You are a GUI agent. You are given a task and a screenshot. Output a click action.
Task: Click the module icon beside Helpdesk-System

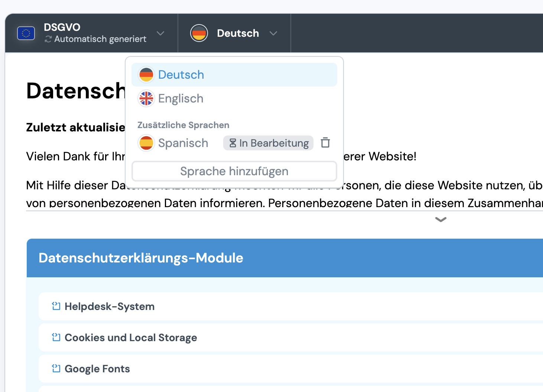(x=56, y=306)
